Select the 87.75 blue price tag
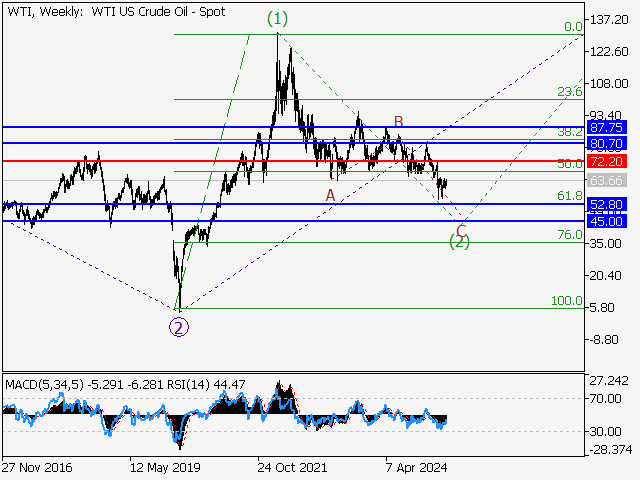 pyautogui.click(x=607, y=128)
